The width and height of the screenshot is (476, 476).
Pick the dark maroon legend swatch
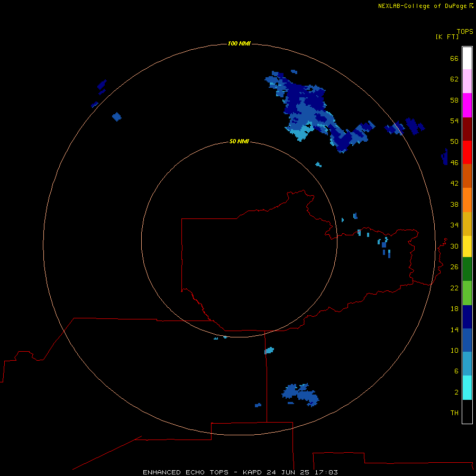467,129
